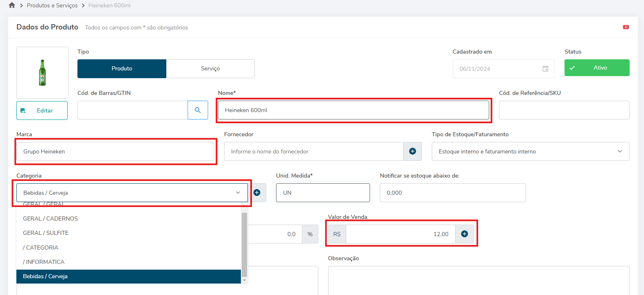Click the Cadastrado em date field
This screenshot has width=644, height=295.
coord(503,69)
